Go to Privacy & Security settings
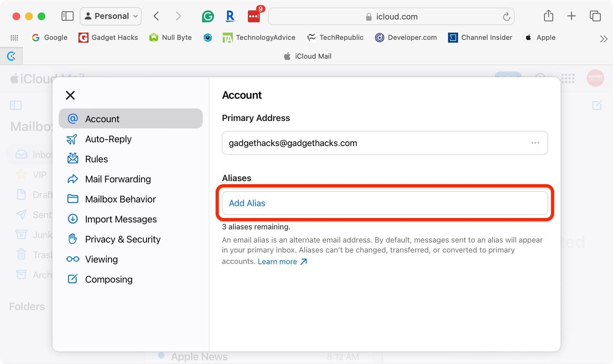 (x=123, y=239)
